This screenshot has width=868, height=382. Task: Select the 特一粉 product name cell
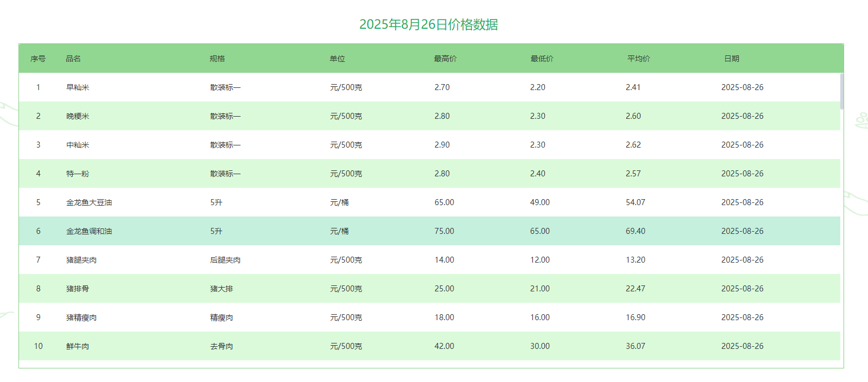point(78,174)
